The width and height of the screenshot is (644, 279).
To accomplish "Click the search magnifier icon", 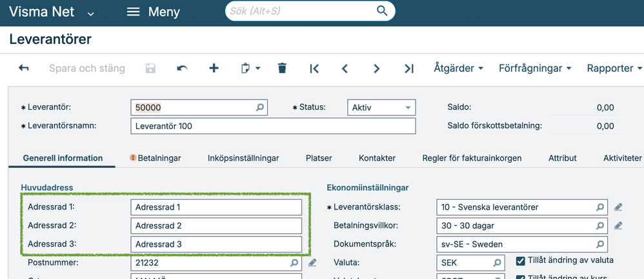I will 382,11.
